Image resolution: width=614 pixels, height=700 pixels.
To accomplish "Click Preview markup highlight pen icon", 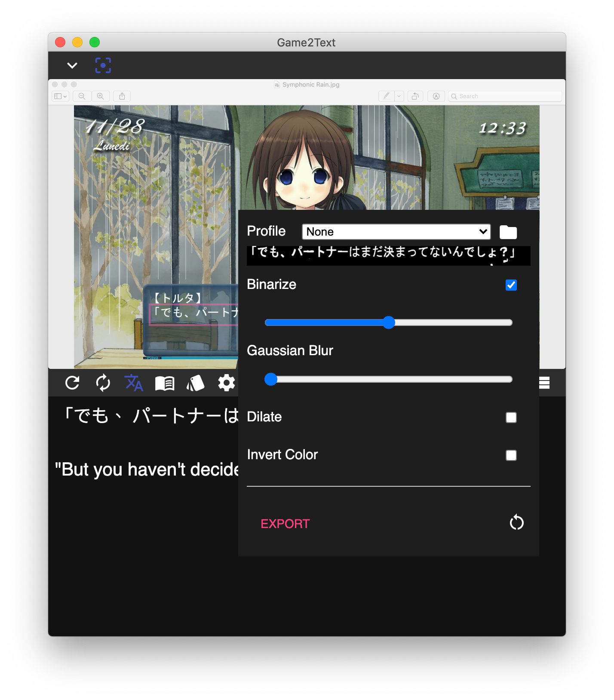I will 386,96.
